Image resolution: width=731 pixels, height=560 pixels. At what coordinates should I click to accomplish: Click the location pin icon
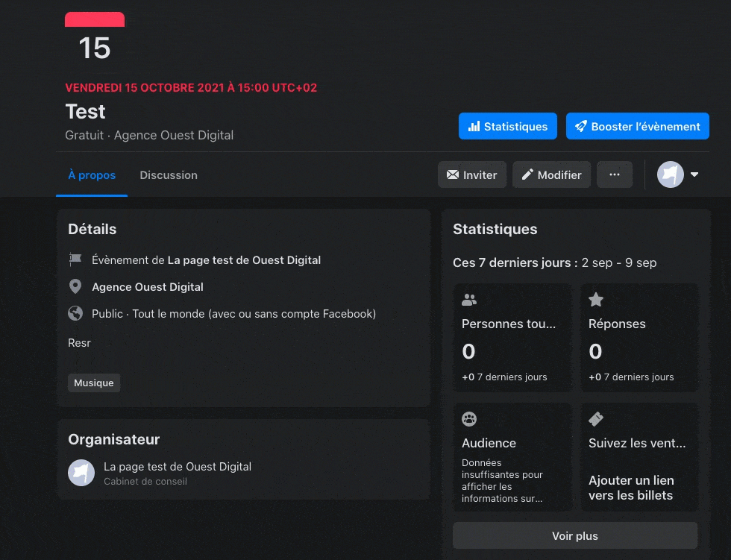(x=75, y=286)
